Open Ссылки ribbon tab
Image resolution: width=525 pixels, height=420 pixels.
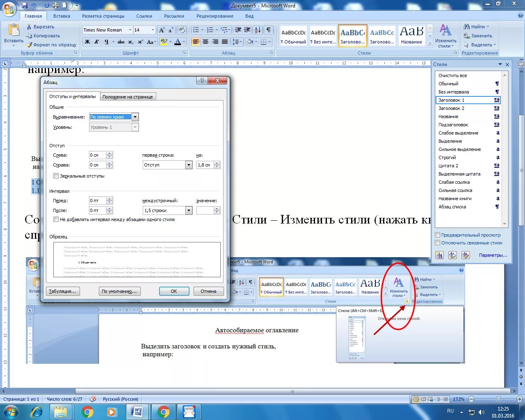tap(144, 16)
